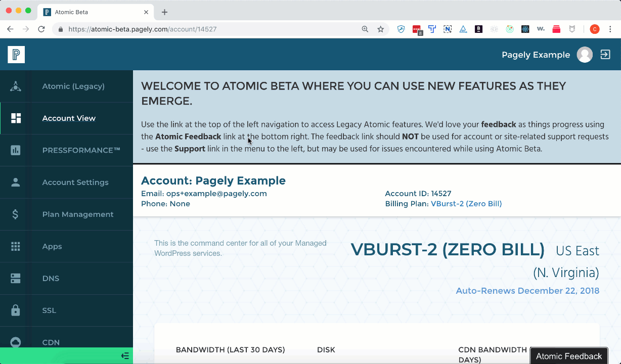Bookmark this page with the star icon

(x=381, y=29)
